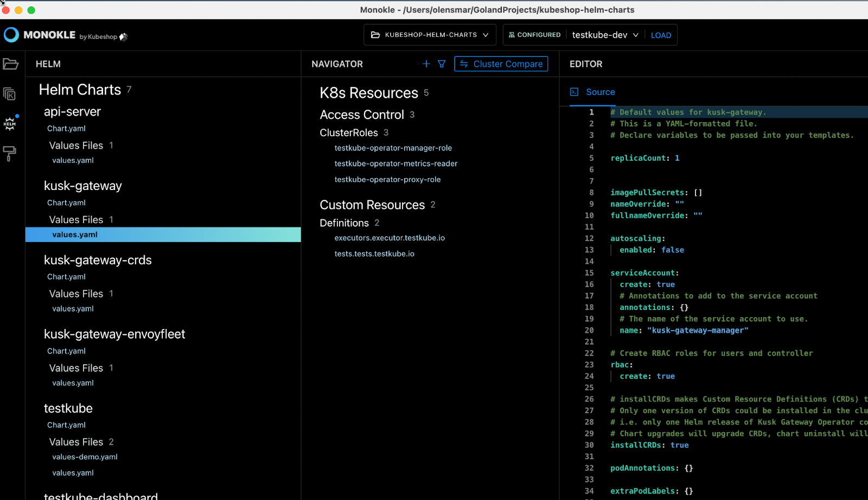Select testkube-operator-proxy-role resource
The width and height of the screenshot is (868, 500).
pyautogui.click(x=387, y=180)
